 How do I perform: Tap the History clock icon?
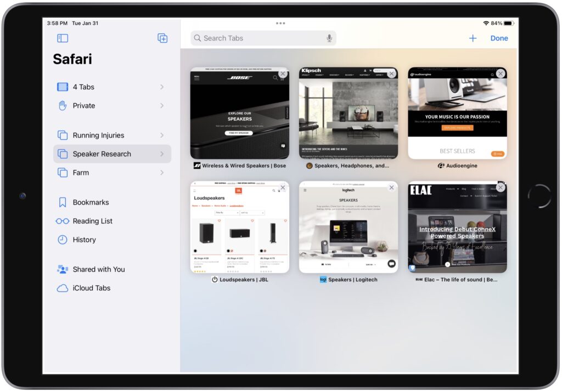(63, 240)
